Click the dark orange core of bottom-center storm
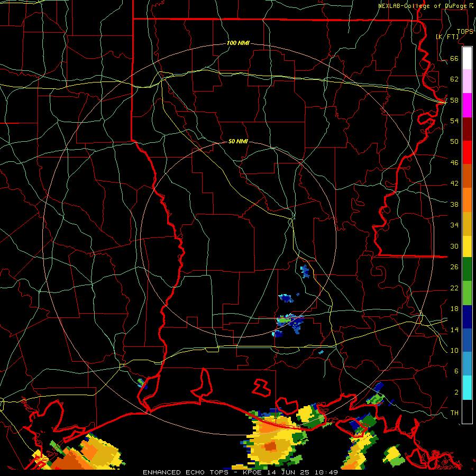476x476 pixels. [270, 446]
